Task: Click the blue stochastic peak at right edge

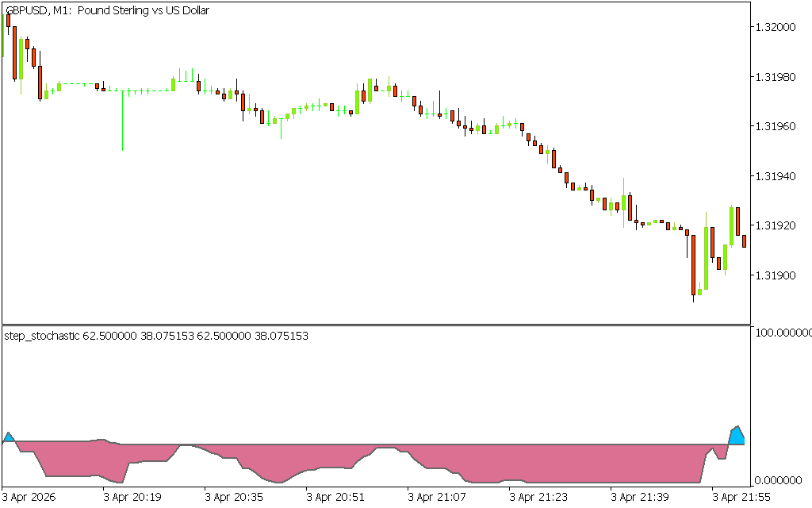Action: pos(737,436)
